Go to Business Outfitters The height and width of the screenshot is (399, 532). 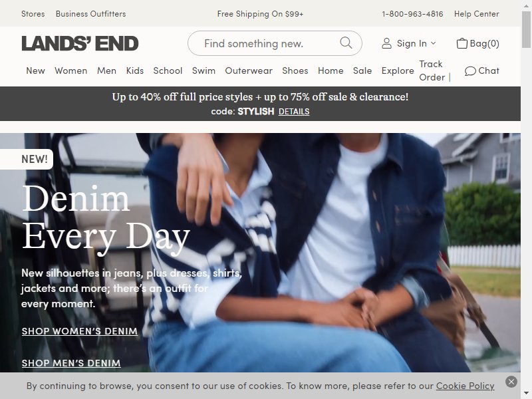coord(90,14)
